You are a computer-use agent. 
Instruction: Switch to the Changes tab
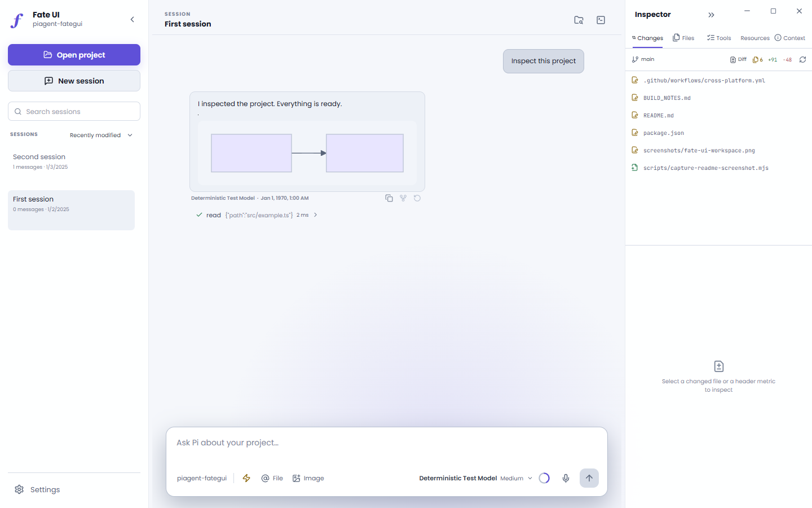tap(647, 38)
